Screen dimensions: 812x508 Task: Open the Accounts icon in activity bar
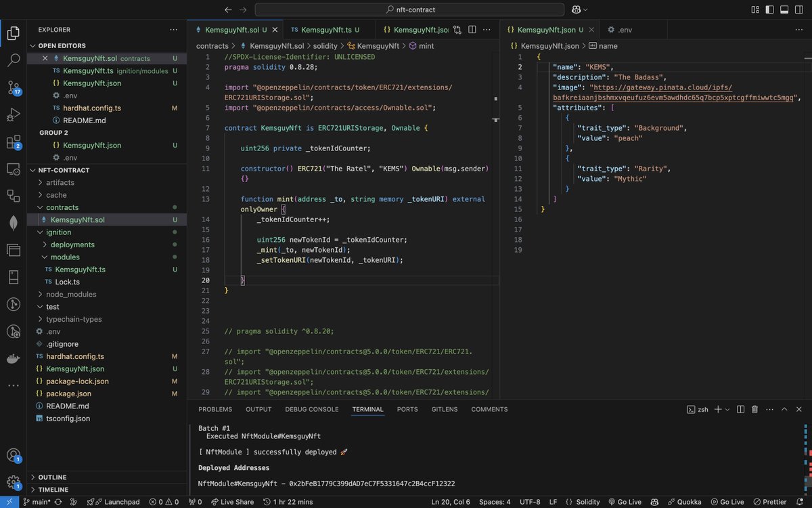pos(13,455)
